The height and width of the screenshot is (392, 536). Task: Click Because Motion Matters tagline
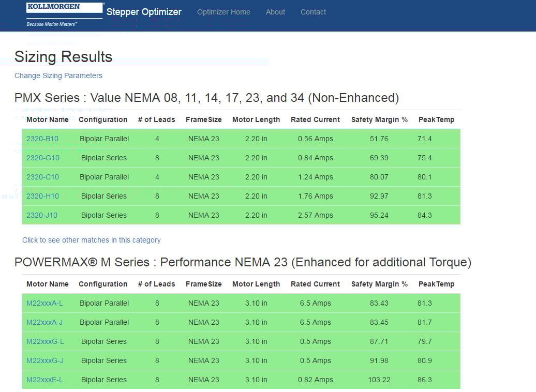(x=52, y=24)
